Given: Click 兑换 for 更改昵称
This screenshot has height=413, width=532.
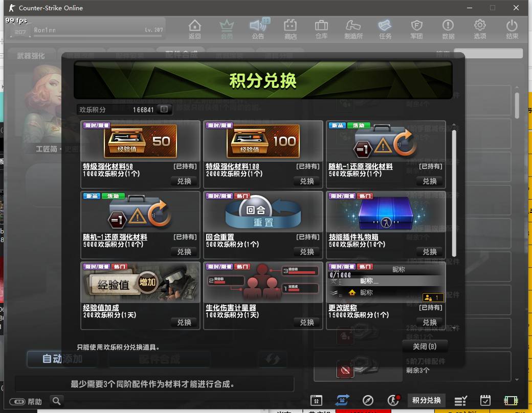Looking at the screenshot, I should click(430, 322).
